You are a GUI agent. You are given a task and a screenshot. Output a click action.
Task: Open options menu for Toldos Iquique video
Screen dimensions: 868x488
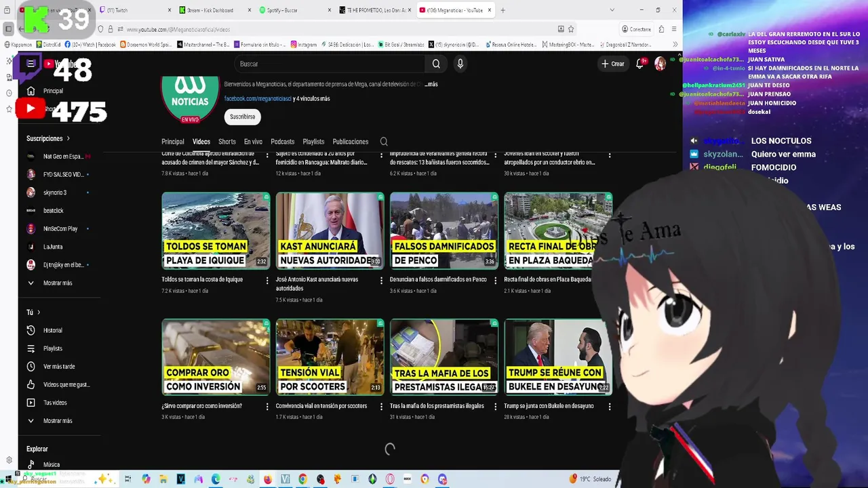(x=267, y=280)
